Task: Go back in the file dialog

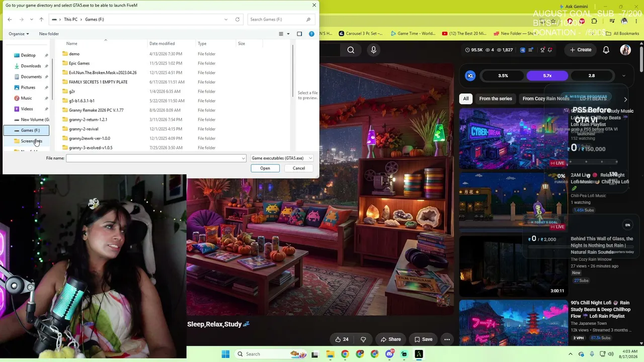Action: [x=10, y=19]
